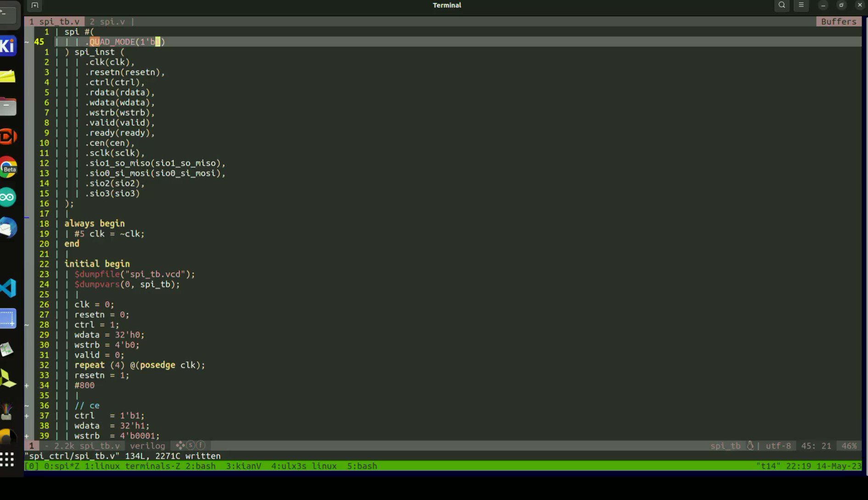Place cursor on 'initial begin' line
868x500 pixels.
tap(97, 264)
